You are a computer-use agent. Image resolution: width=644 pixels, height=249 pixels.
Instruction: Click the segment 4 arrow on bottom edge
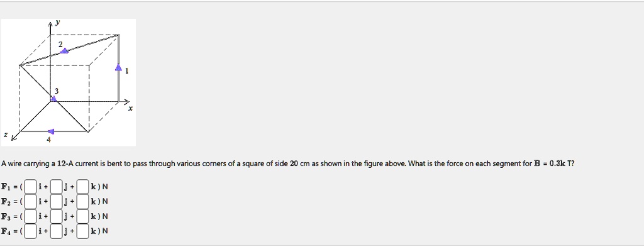(50, 131)
